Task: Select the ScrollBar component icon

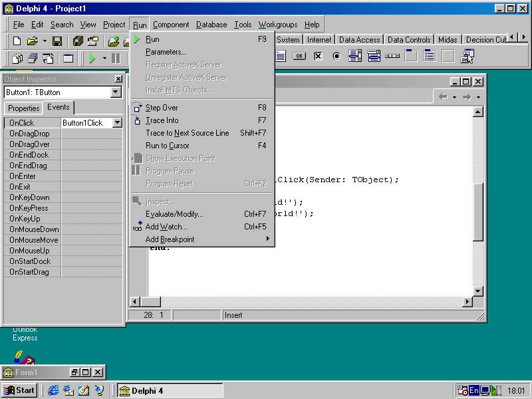Action: (x=392, y=56)
